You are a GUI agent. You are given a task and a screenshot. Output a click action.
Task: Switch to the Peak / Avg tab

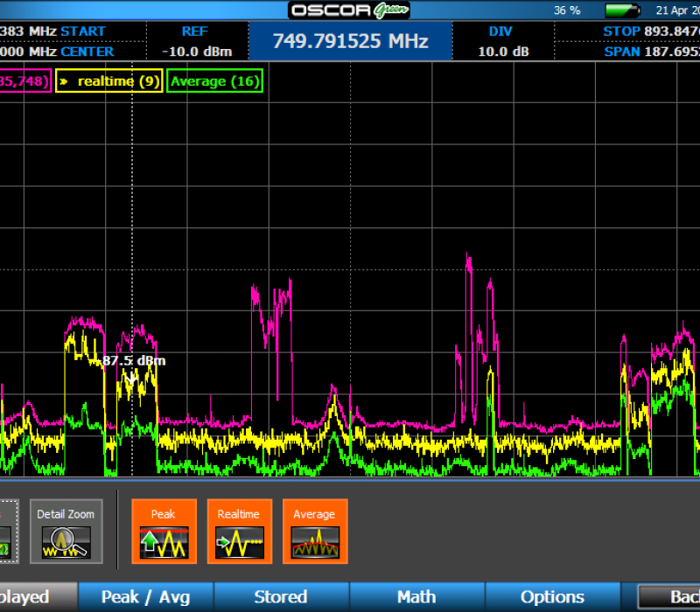(x=145, y=597)
